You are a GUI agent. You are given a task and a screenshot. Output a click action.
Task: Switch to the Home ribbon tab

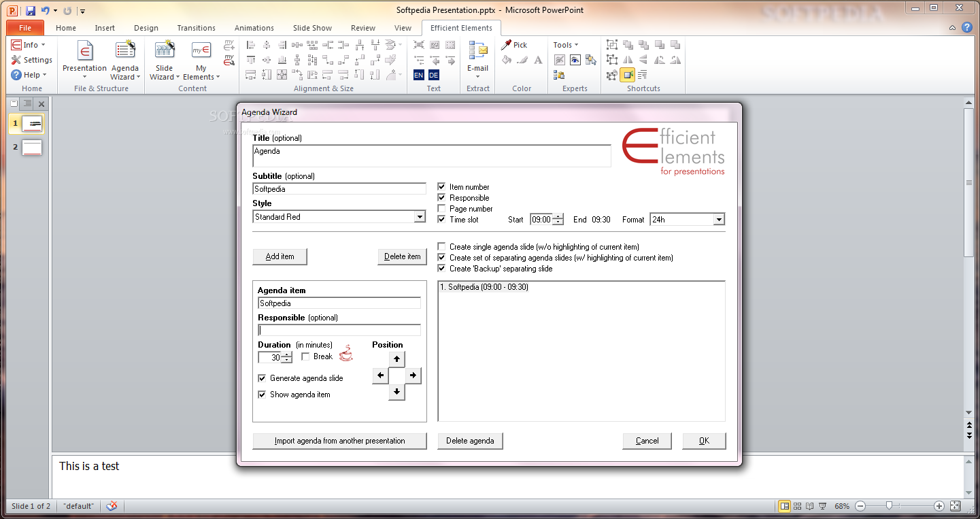click(66, 28)
